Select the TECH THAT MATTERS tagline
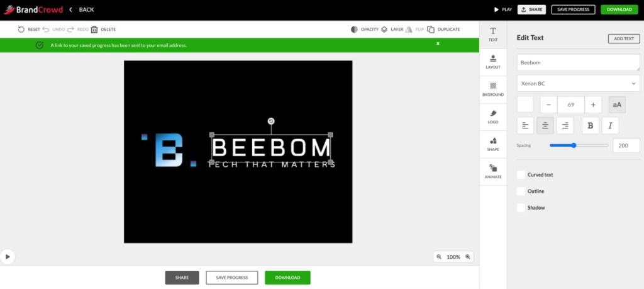The width and height of the screenshot is (644, 289). point(272,165)
